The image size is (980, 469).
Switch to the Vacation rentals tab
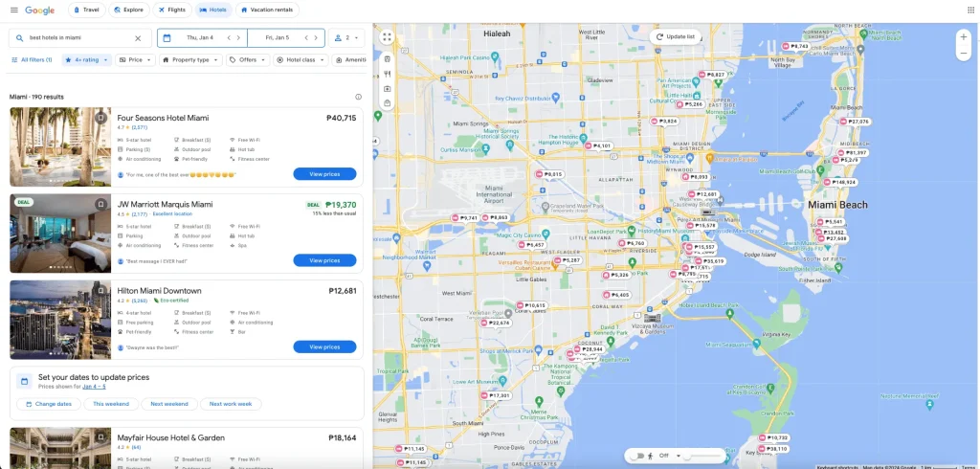point(267,10)
